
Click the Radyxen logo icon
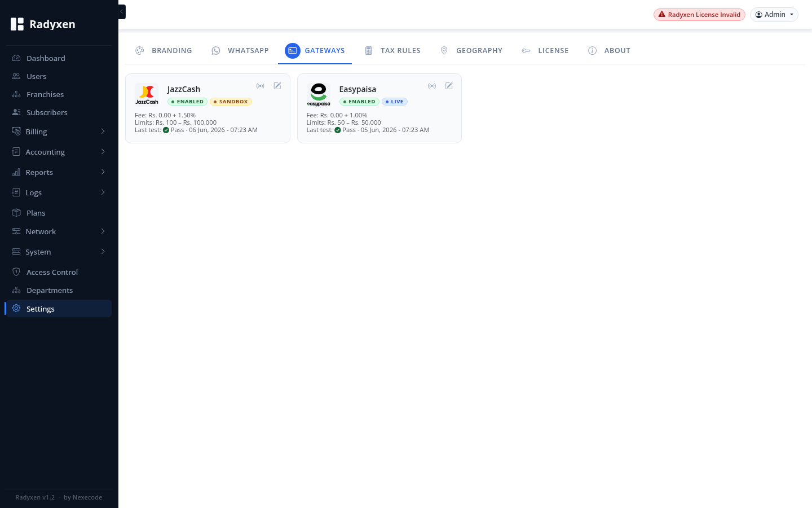(17, 24)
